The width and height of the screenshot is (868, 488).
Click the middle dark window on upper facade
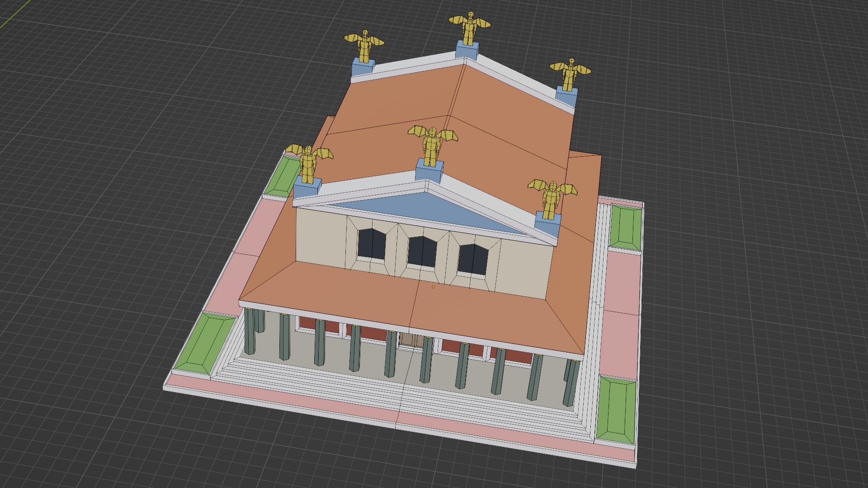pos(422,251)
